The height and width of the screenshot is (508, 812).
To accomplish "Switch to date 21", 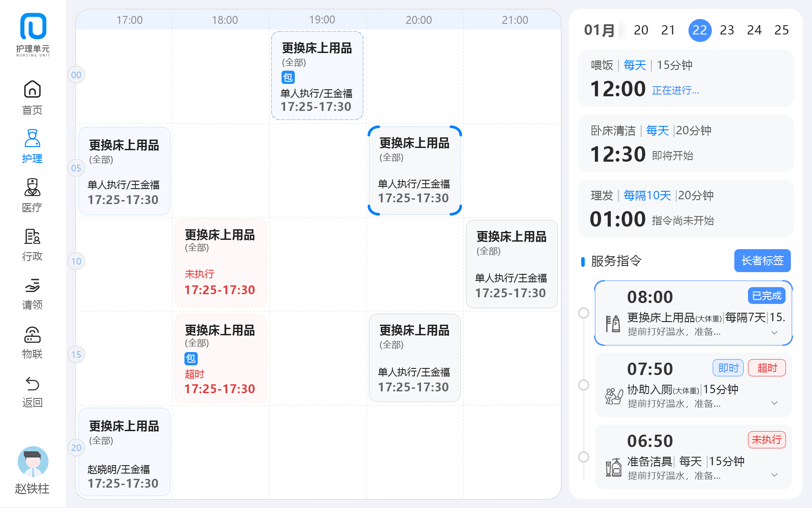I will 668,30.
